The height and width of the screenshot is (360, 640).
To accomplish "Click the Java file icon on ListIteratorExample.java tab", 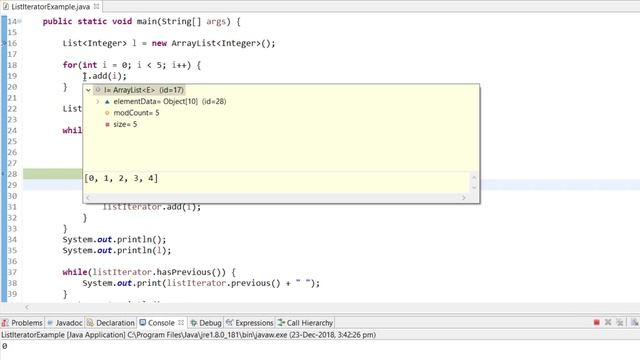I will pos(6,7).
